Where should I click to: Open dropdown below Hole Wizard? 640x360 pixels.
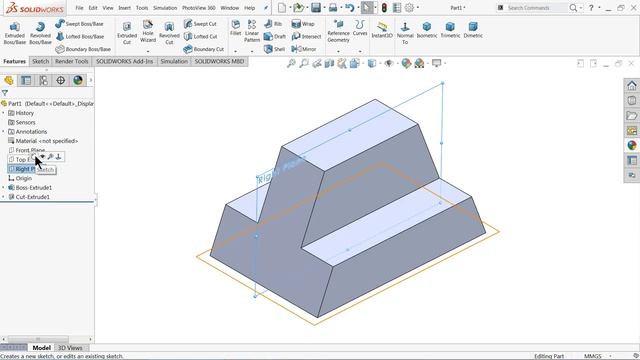tap(148, 51)
